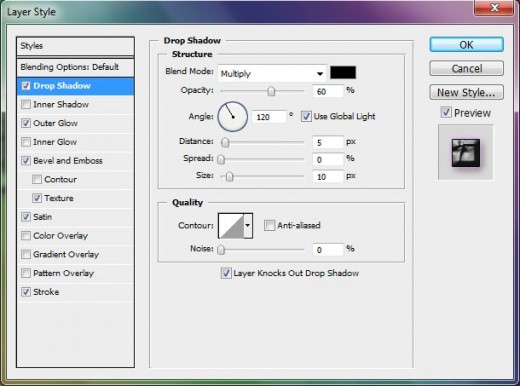
Task: Click the Cancel button
Action: [466, 68]
